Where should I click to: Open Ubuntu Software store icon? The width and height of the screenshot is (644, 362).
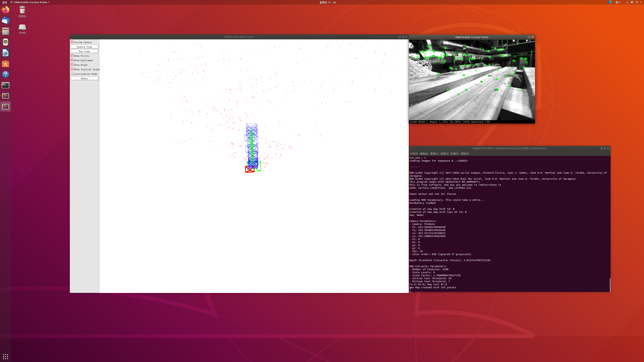tap(6, 64)
